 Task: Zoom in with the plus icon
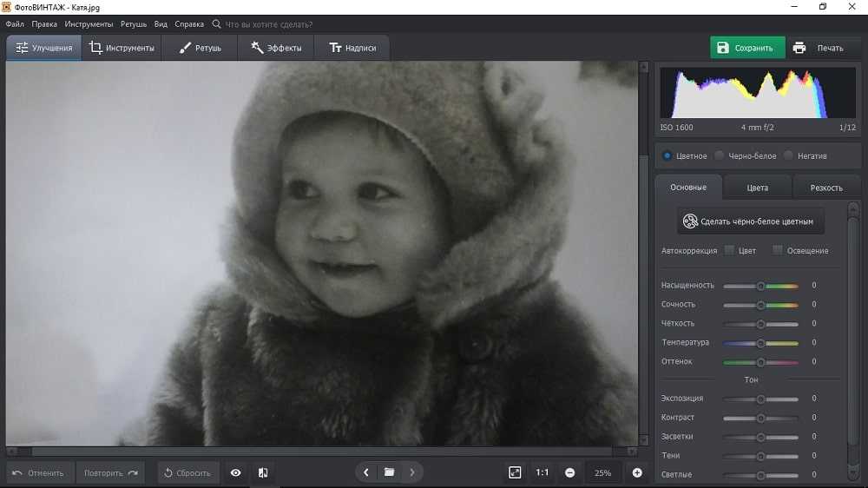pyautogui.click(x=637, y=472)
